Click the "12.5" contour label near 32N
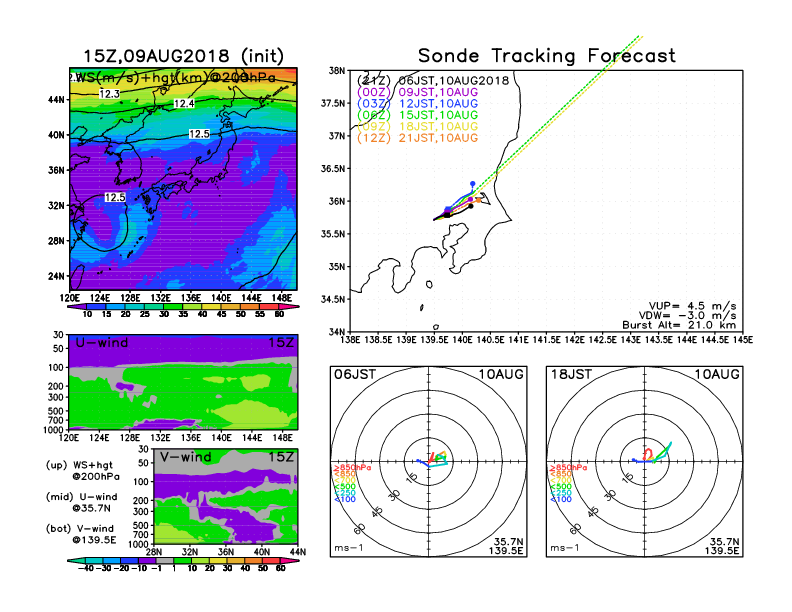This screenshot has height=612, width=792. pos(115,197)
